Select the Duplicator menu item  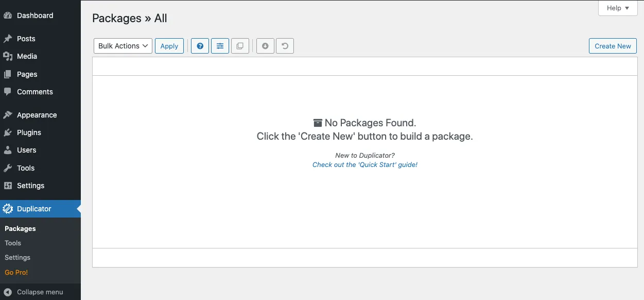40,209
